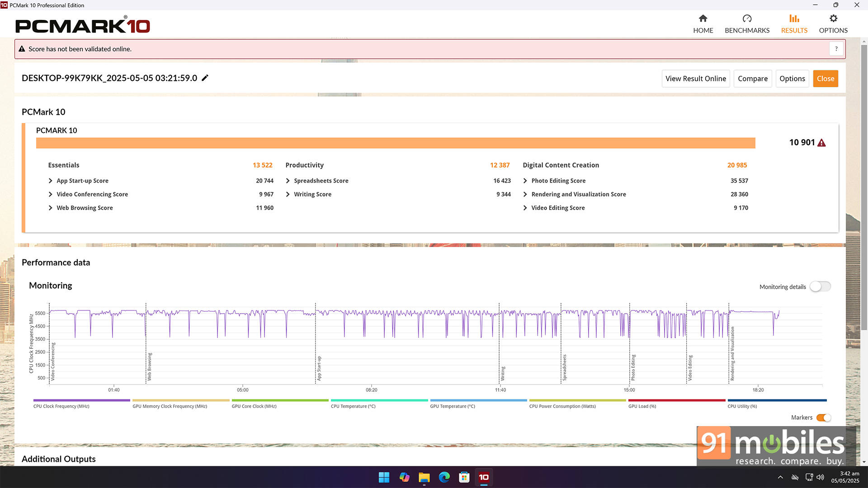Image resolution: width=868 pixels, height=488 pixels.
Task: Select GPU Load (%) legend
Action: [677, 403]
